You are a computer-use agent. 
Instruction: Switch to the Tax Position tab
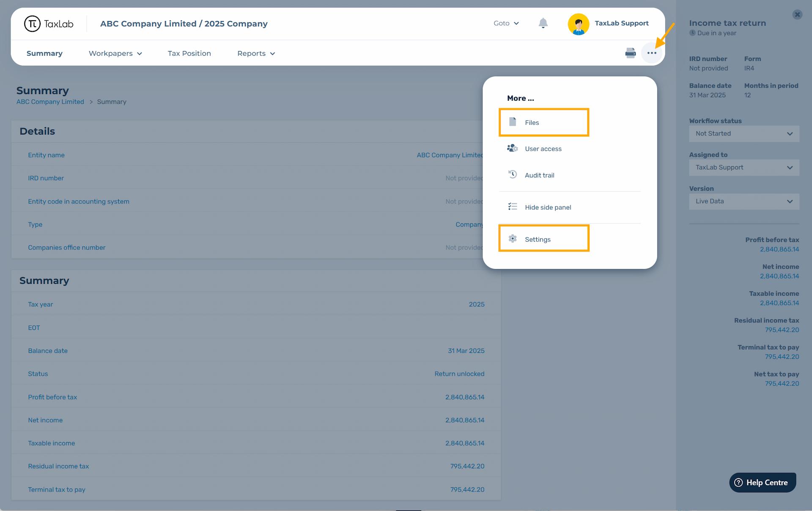tap(189, 53)
